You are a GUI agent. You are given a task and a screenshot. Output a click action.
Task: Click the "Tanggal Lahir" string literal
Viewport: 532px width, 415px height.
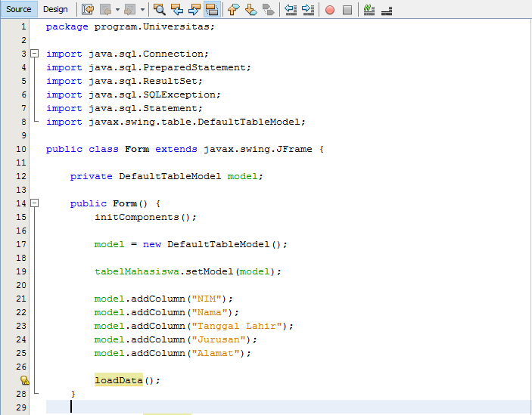click(237, 326)
